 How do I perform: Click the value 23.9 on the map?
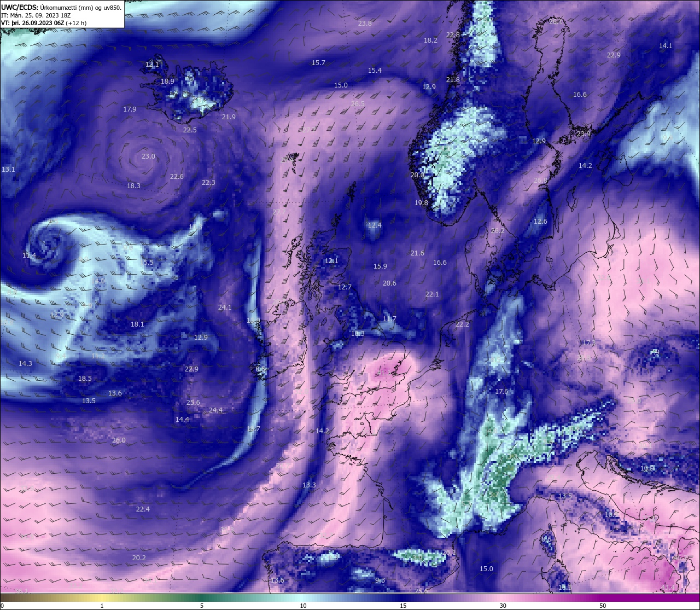coord(584,133)
